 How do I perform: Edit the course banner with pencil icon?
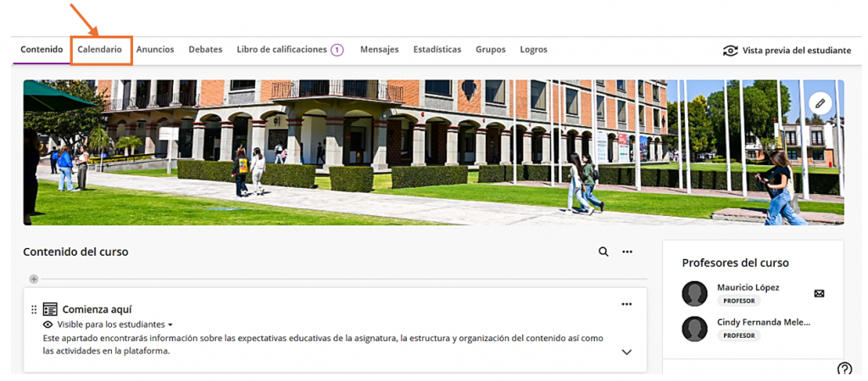tap(820, 102)
